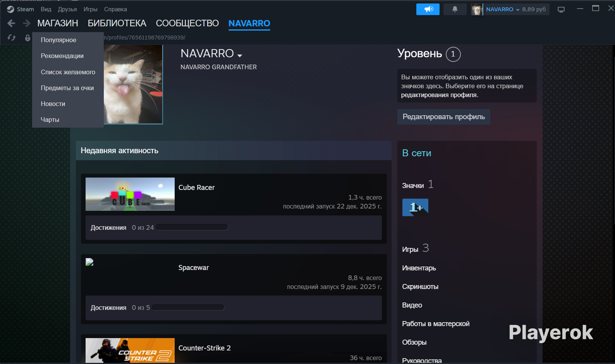615x364 pixels.
Task: Open the Spacewar game title
Action: pyautogui.click(x=194, y=268)
